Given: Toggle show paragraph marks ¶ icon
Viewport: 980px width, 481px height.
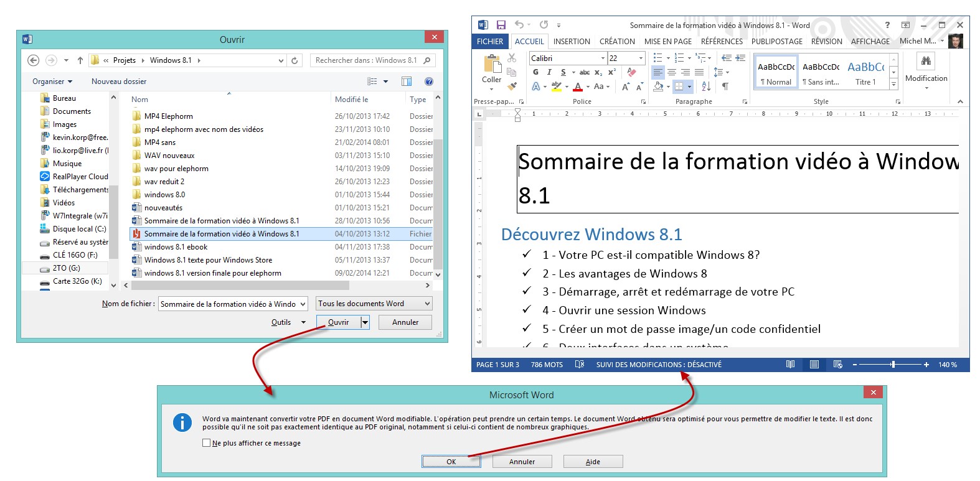Looking at the screenshot, I should pyautogui.click(x=725, y=86).
